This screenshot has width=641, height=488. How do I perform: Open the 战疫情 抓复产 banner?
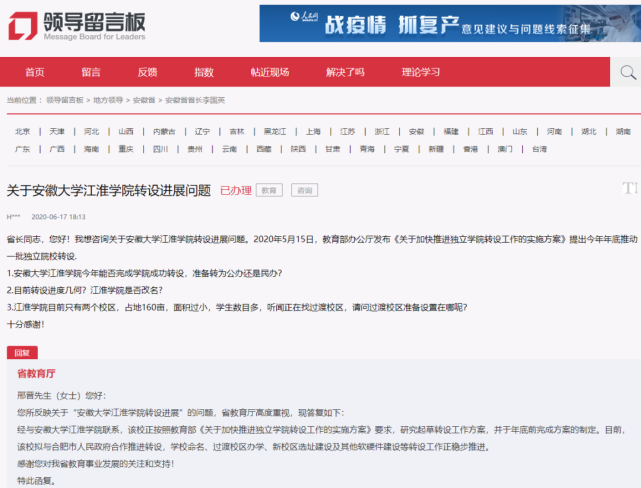(450, 23)
